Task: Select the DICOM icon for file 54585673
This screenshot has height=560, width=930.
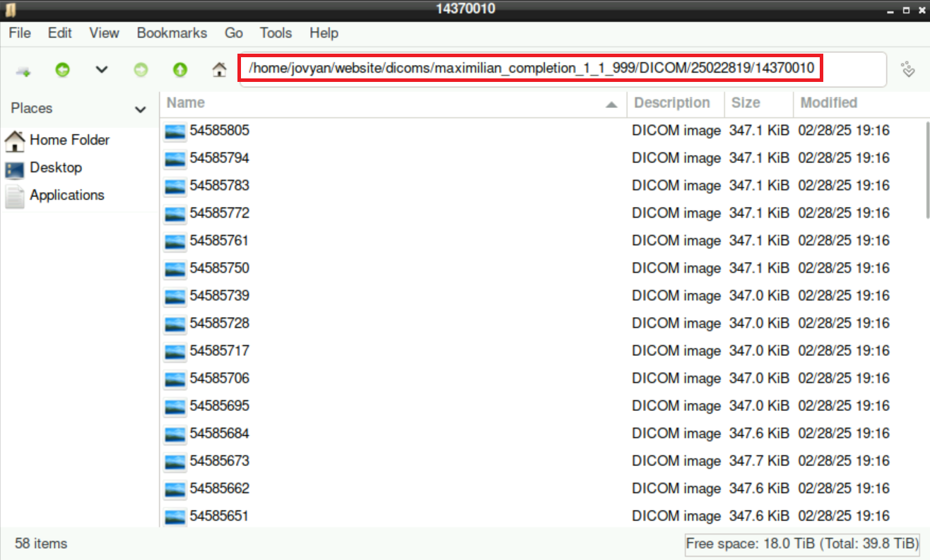Action: pos(175,462)
